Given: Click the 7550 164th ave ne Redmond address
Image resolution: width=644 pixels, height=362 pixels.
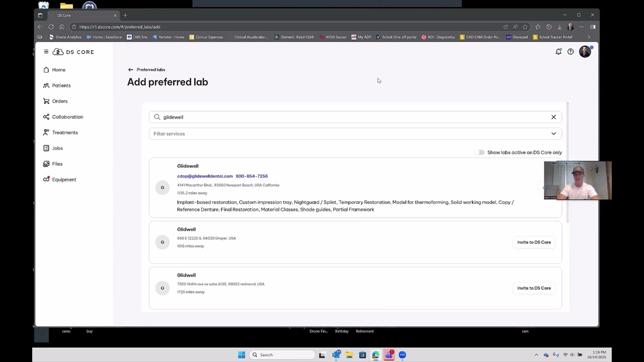Looking at the screenshot, I should pos(220,284).
